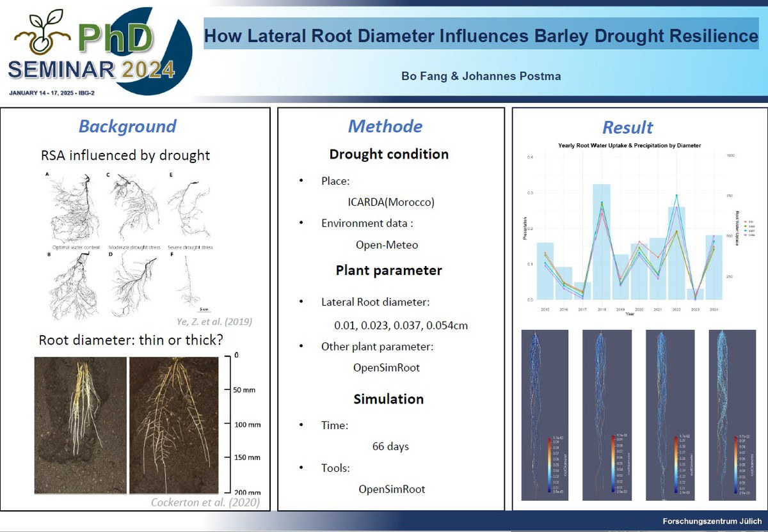
Task: Click the 'Plant parameter' subheading
Action: pyautogui.click(x=388, y=270)
